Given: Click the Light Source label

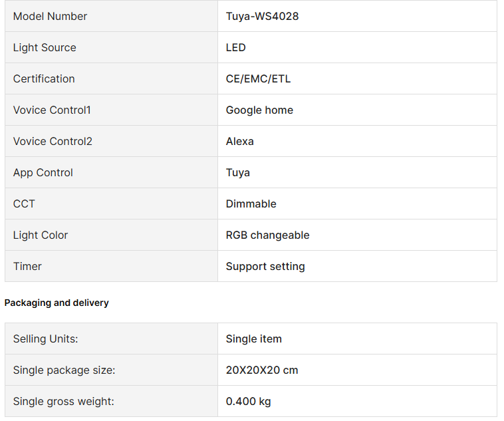Looking at the screenshot, I should (x=45, y=47).
